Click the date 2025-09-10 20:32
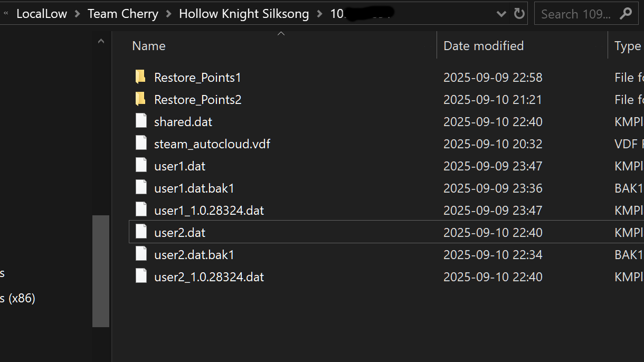This screenshot has width=644, height=362. pyautogui.click(x=493, y=144)
